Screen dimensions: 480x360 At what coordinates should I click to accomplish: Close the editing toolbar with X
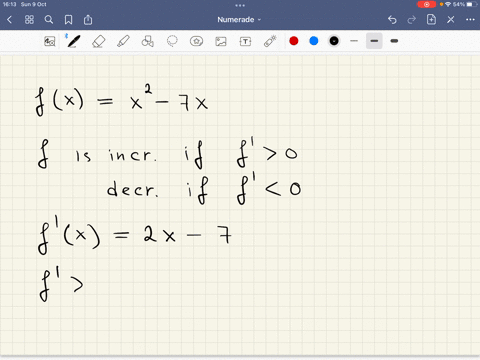click(x=451, y=20)
